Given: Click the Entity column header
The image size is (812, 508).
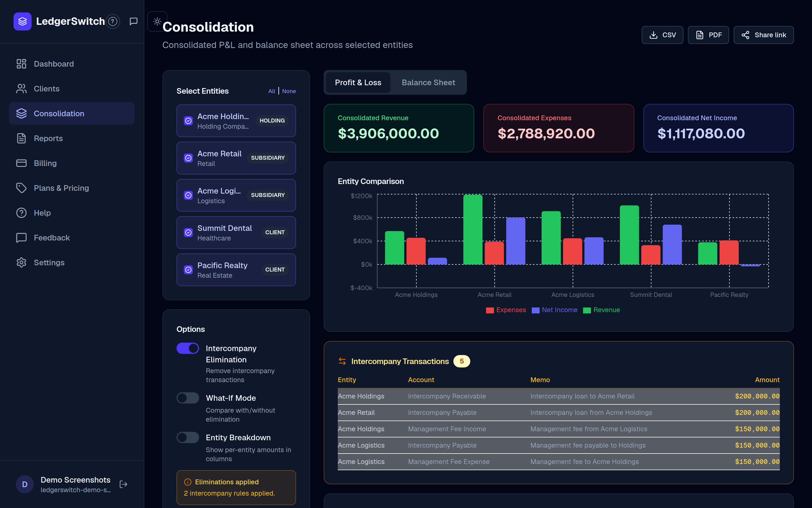Looking at the screenshot, I should click(x=347, y=380).
